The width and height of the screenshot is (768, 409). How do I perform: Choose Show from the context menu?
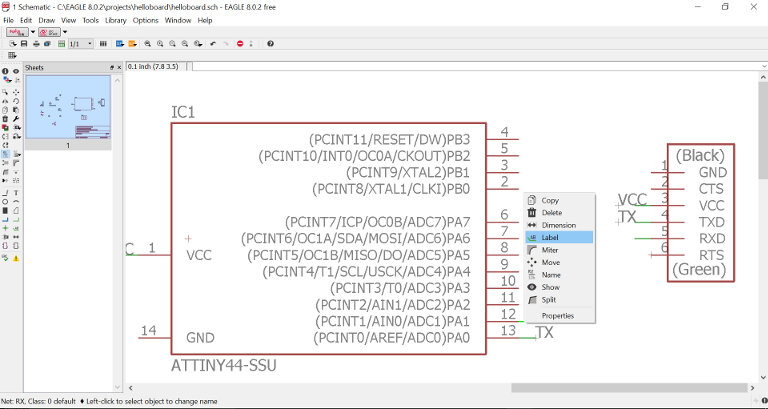559,287
